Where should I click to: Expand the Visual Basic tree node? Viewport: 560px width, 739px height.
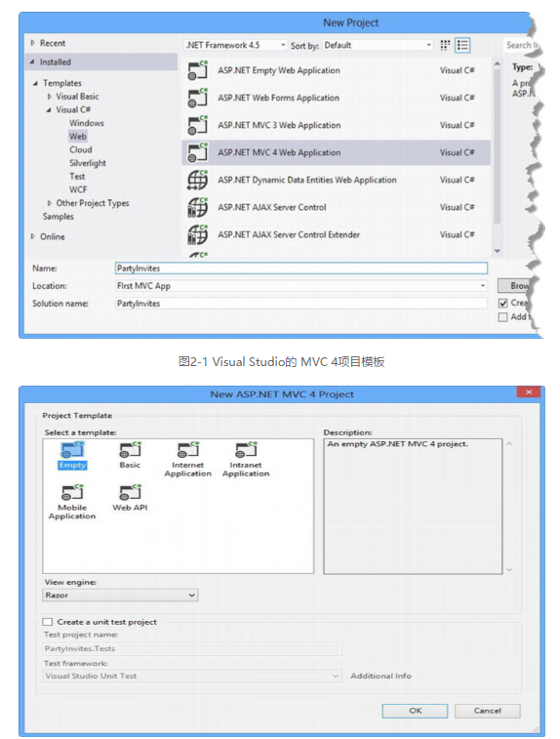point(50,97)
